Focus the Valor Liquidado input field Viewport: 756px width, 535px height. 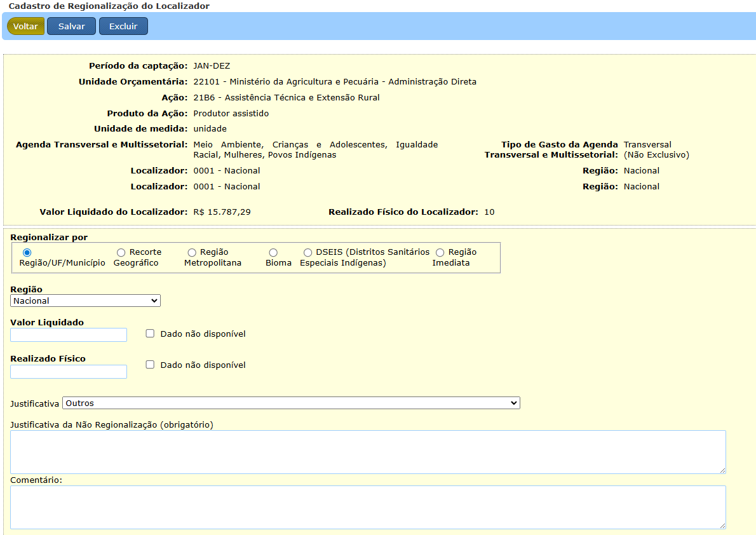[x=69, y=335]
